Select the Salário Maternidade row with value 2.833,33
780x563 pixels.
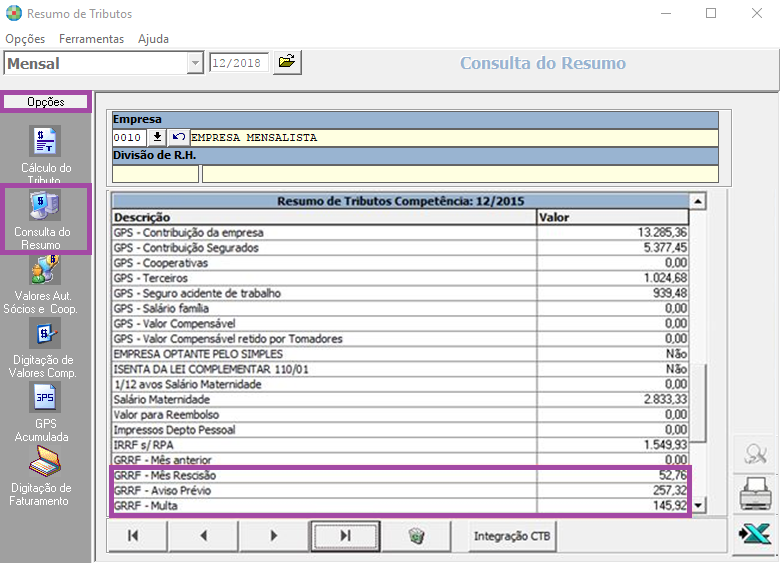(400, 399)
